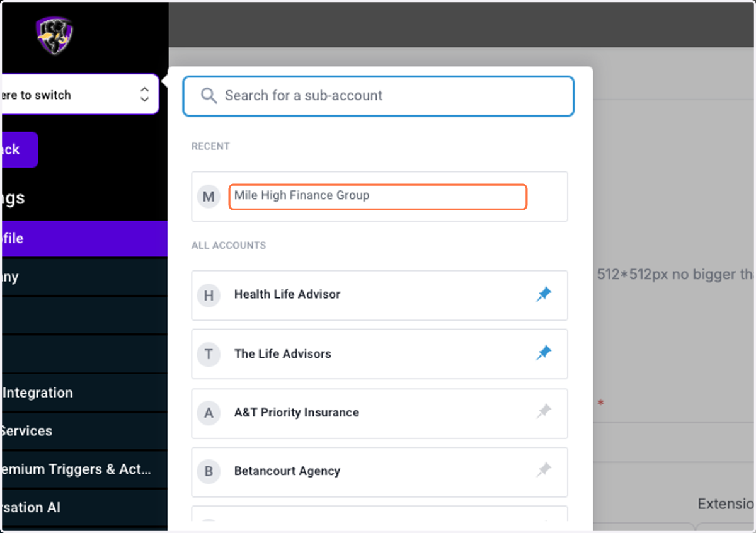This screenshot has width=756, height=533.
Task: Open the Integration settings menu item
Action: click(x=84, y=393)
